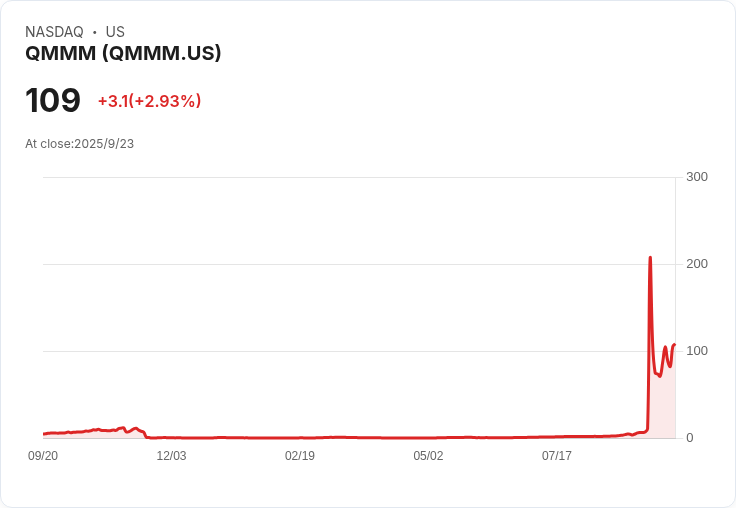Click the dot separator between NASDAQ and US
The width and height of the screenshot is (736, 508).
(x=95, y=32)
